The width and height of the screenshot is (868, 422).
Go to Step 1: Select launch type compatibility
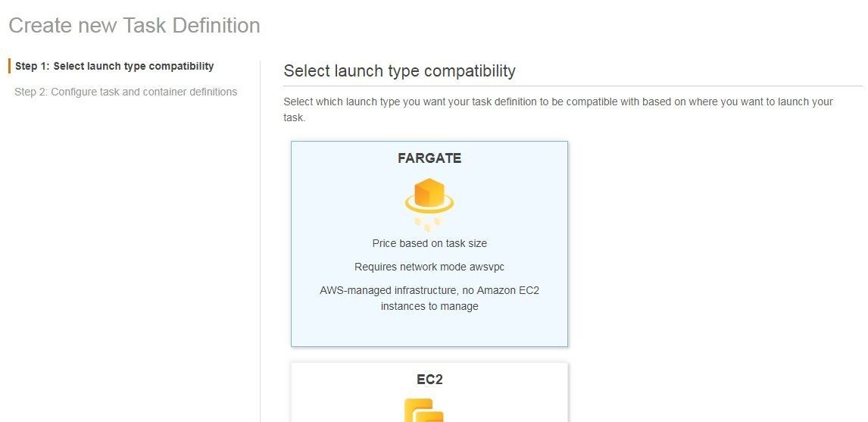[x=114, y=66]
